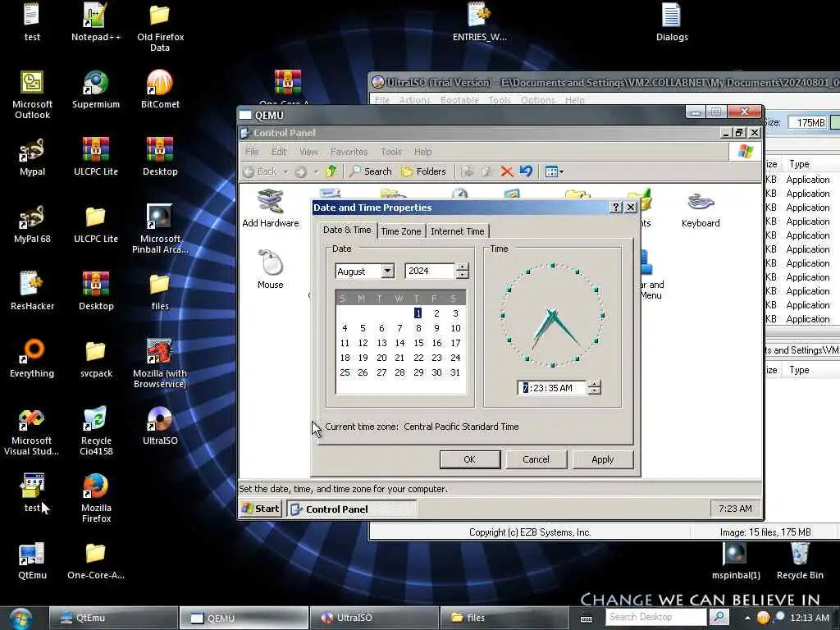840x630 pixels.
Task: Click the year field showing 2024
Action: click(430, 271)
